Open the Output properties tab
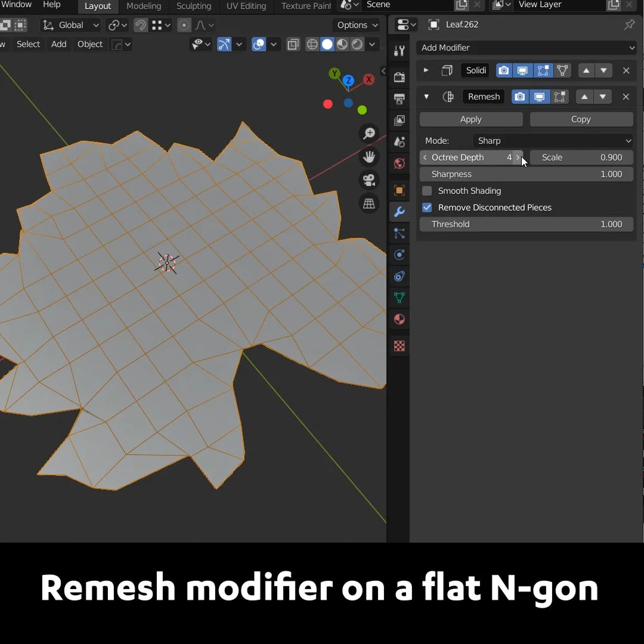The image size is (644, 644). point(399,98)
